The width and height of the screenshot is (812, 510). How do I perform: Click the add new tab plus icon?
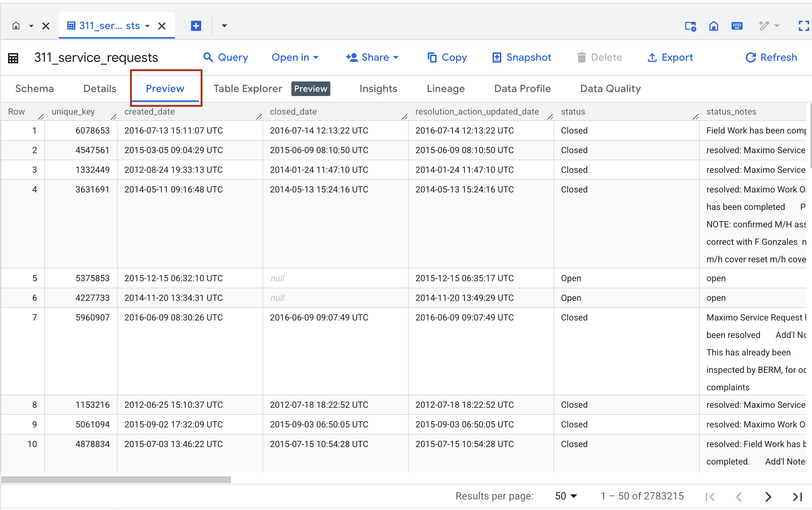click(196, 26)
